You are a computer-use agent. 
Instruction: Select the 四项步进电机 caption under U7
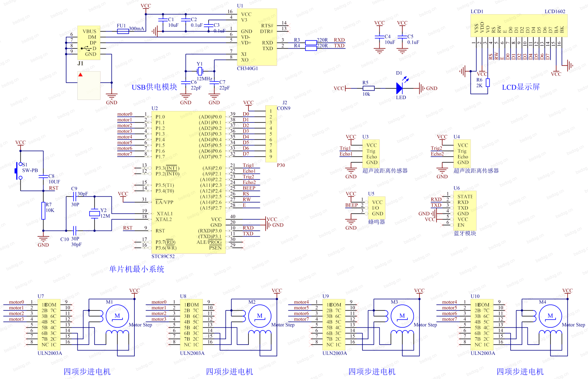tap(87, 372)
